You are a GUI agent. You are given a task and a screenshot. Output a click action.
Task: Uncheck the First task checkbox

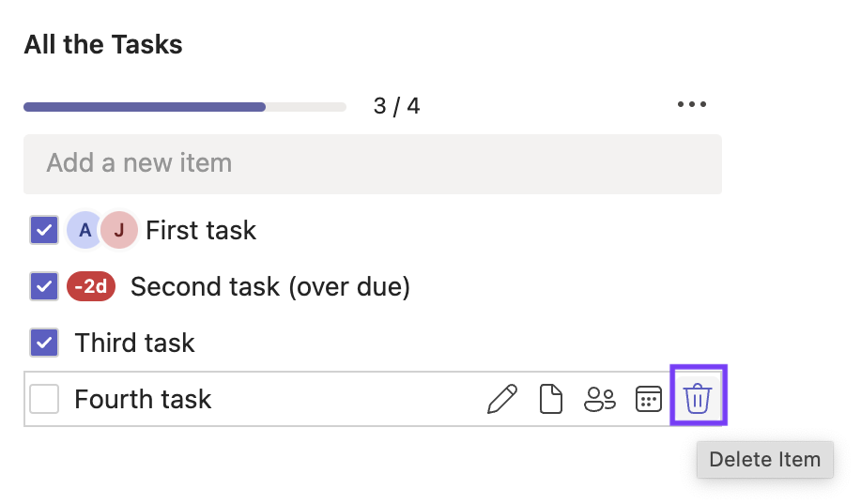point(44,230)
